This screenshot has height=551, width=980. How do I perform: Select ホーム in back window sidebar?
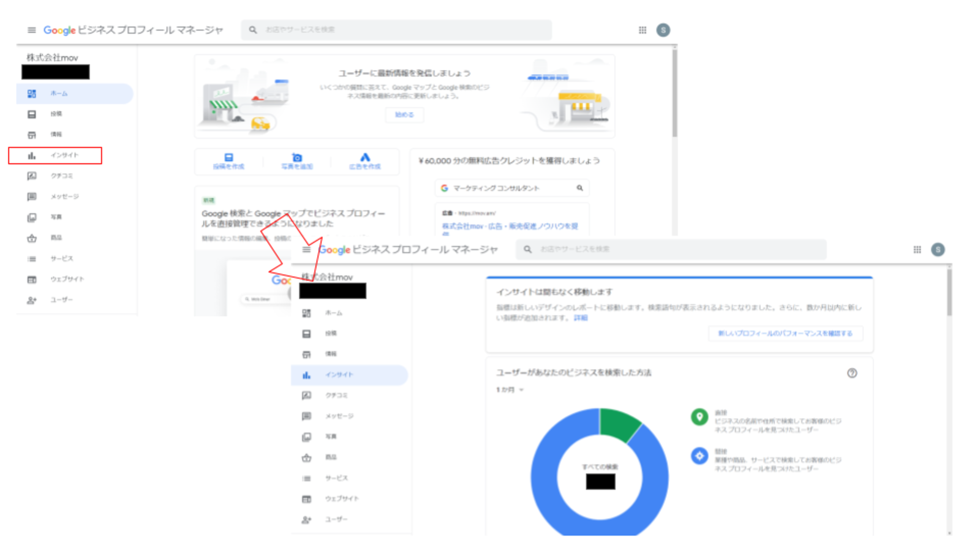[x=75, y=94]
